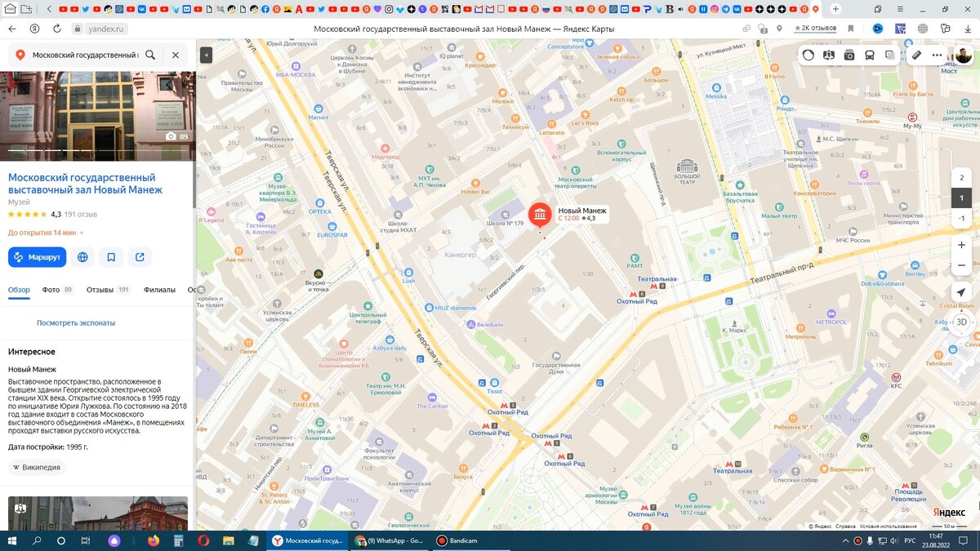
Task: Open a new browser tab with plus
Action: click(835, 8)
